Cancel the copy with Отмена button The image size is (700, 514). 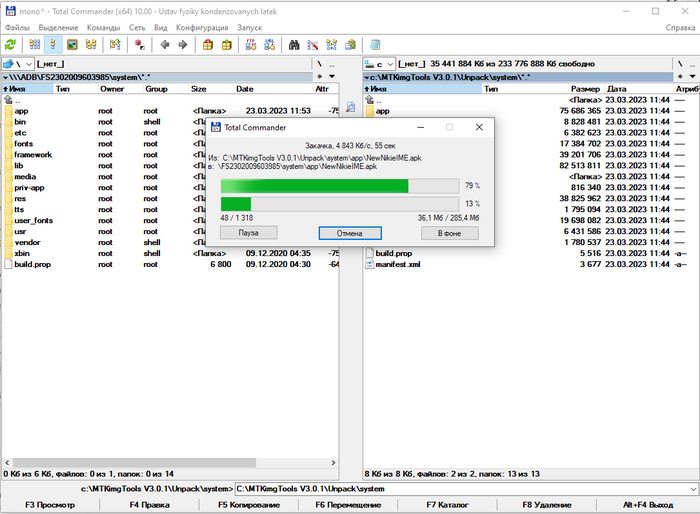tap(350, 233)
